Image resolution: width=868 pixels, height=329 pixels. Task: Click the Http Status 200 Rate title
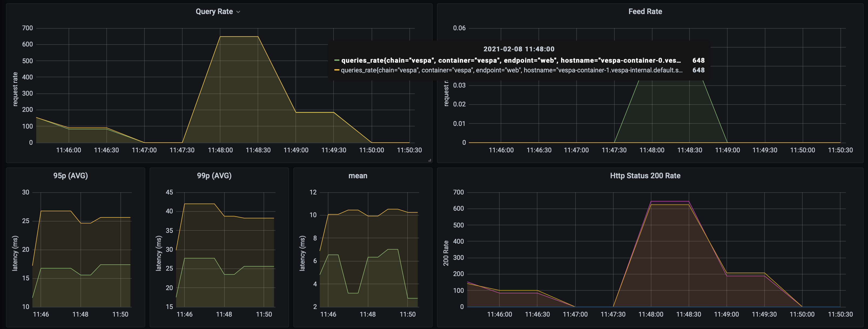[x=645, y=176]
